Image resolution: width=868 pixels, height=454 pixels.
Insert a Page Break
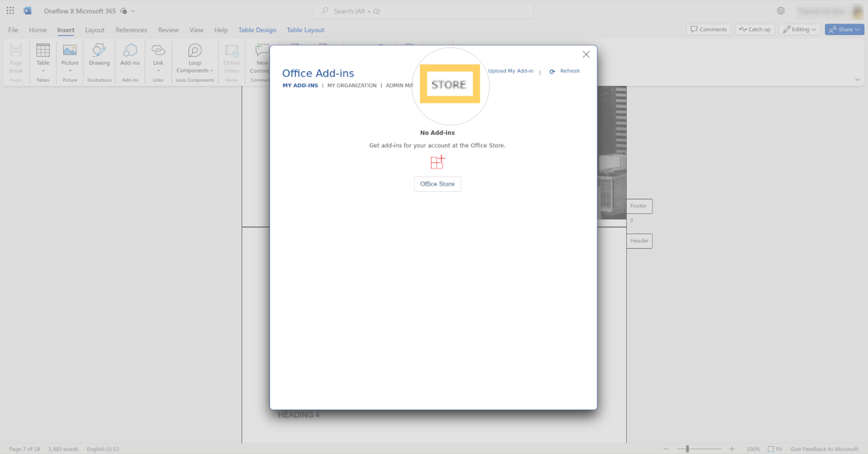(16, 59)
